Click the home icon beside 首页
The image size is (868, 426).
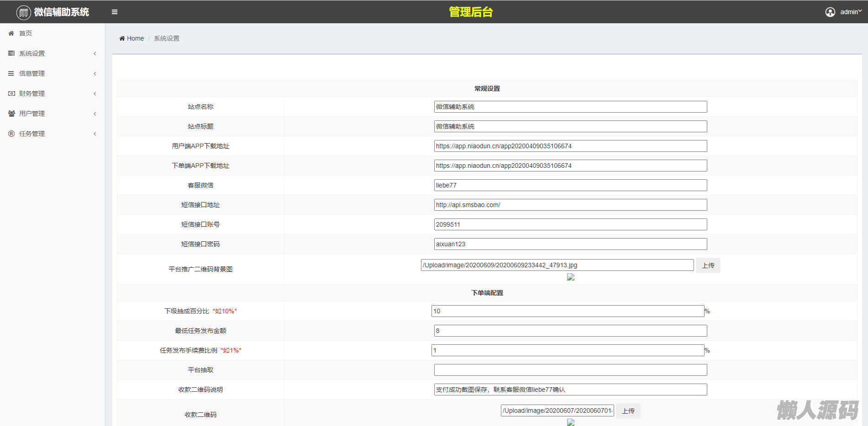tap(11, 33)
